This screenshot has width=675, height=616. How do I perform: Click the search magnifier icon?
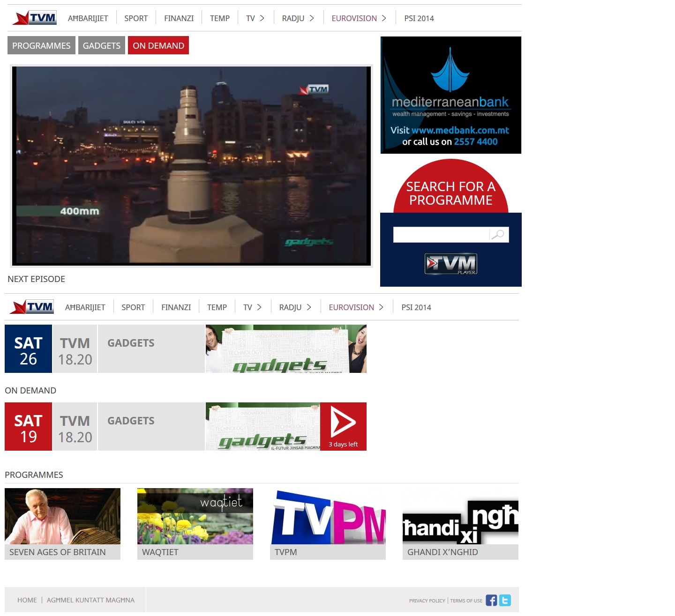pos(499,234)
